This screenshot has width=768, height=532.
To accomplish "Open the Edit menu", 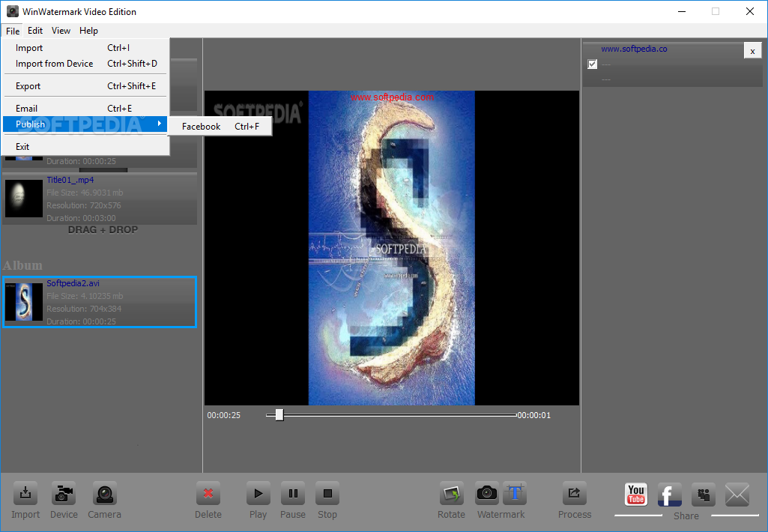I will tap(34, 31).
